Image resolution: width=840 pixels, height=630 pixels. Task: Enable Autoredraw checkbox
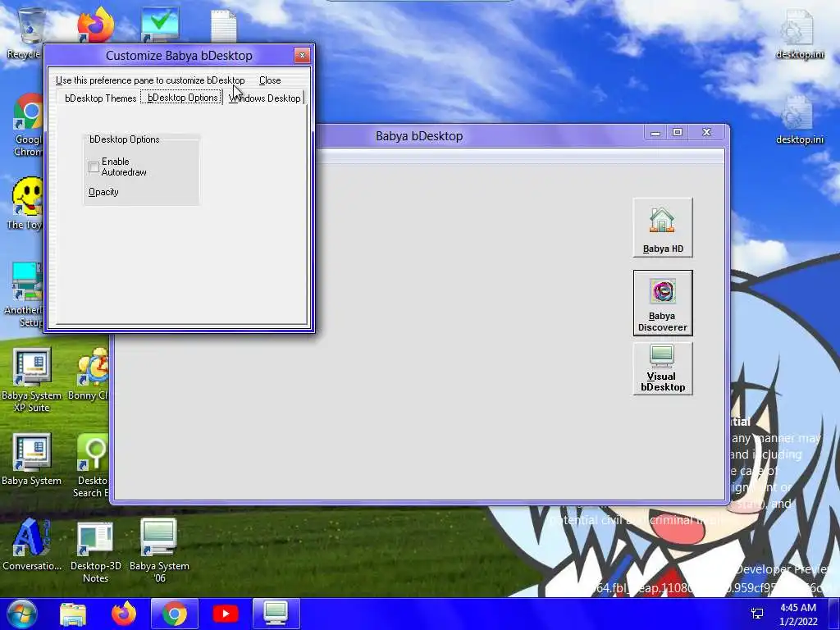click(x=94, y=167)
